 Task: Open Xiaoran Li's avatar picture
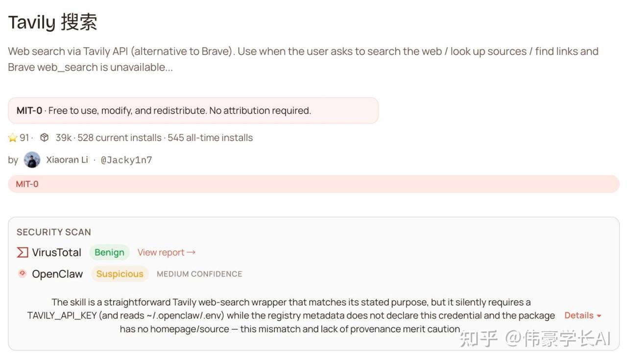click(32, 160)
